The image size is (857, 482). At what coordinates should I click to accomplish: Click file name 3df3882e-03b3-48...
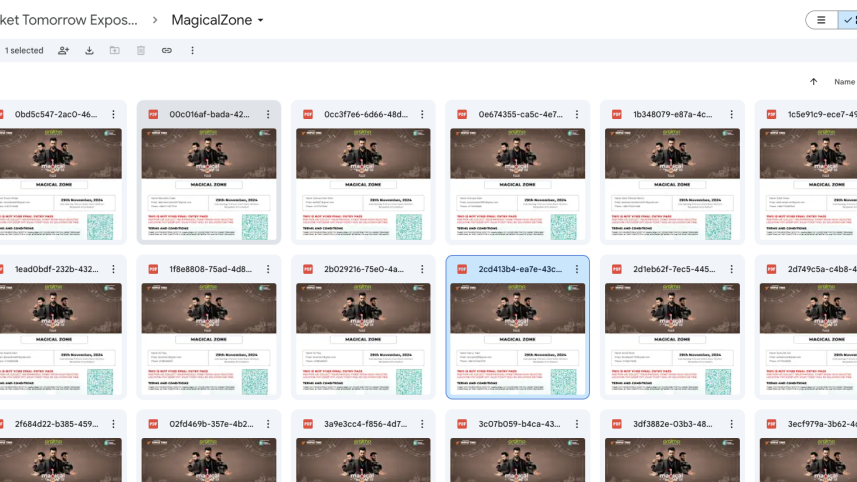point(673,424)
